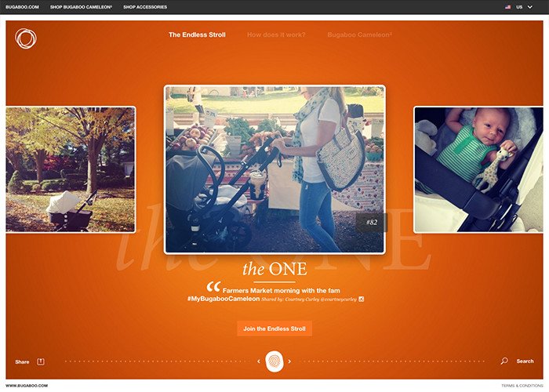Screen dimensions: 549x392
Task: Open Shop Accessories link
Action: [x=145, y=7]
